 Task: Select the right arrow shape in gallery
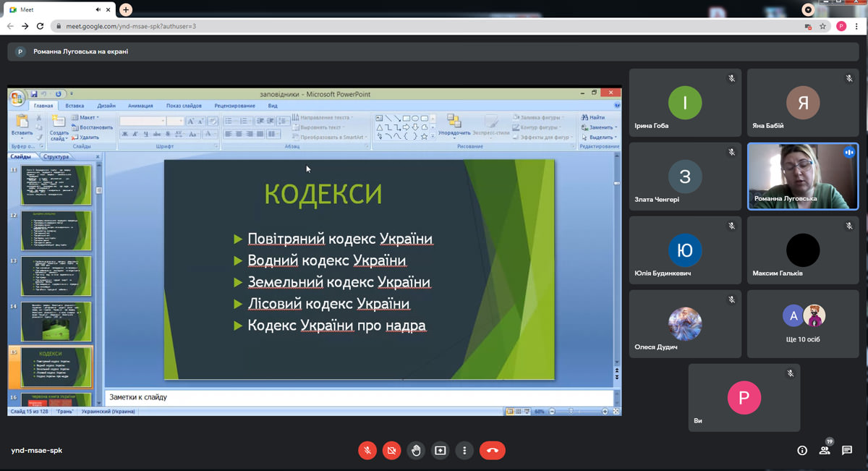pos(407,127)
